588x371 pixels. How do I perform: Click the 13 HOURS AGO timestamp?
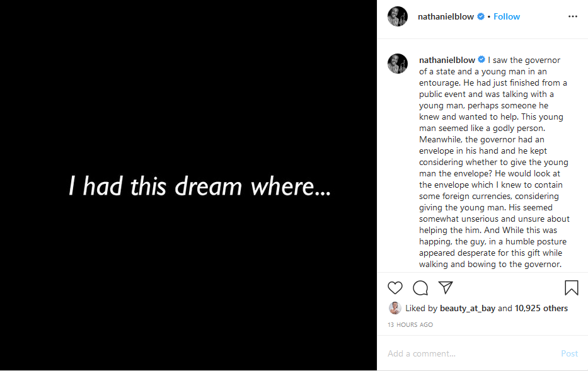point(410,325)
